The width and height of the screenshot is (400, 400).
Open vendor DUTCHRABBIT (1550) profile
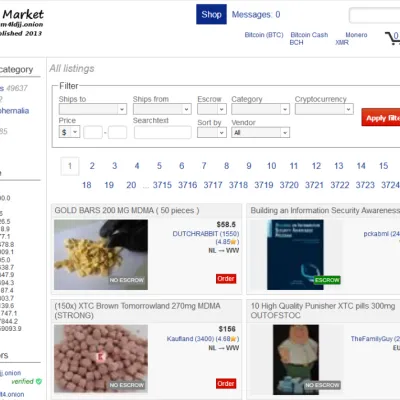[x=206, y=234]
